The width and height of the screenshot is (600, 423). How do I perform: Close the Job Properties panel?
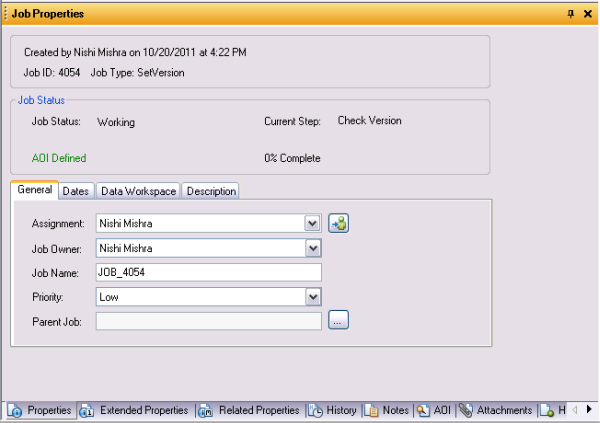[587, 13]
